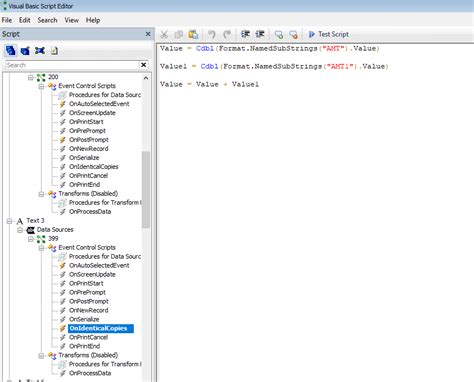This screenshot has height=382, width=474.
Task: Select OnAutoSelectedEvent under data source 200
Action: pyautogui.click(x=99, y=104)
